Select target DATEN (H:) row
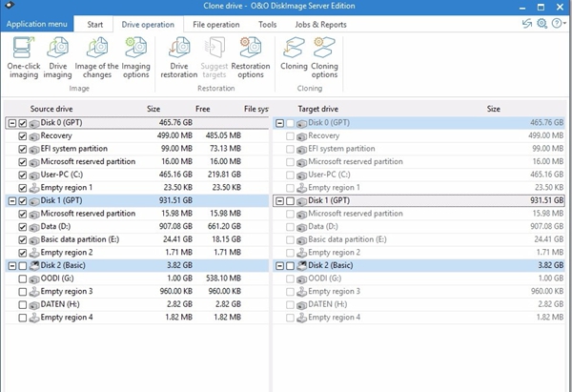The width and height of the screenshot is (572, 392). click(x=419, y=305)
